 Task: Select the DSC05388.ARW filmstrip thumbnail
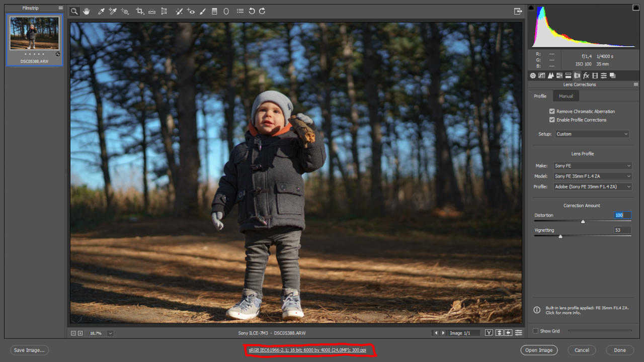(35, 40)
